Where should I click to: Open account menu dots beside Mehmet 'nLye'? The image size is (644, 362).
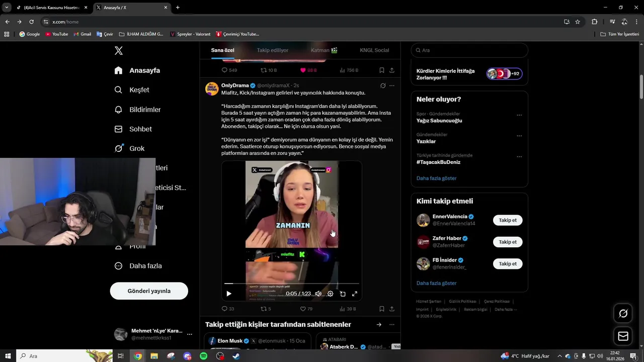[x=190, y=334]
